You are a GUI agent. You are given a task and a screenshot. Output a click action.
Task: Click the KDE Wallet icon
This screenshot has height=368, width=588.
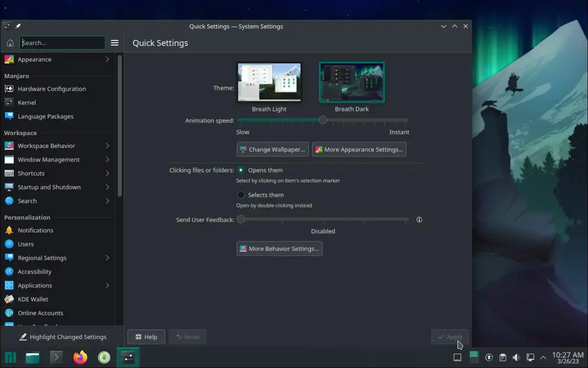9,299
